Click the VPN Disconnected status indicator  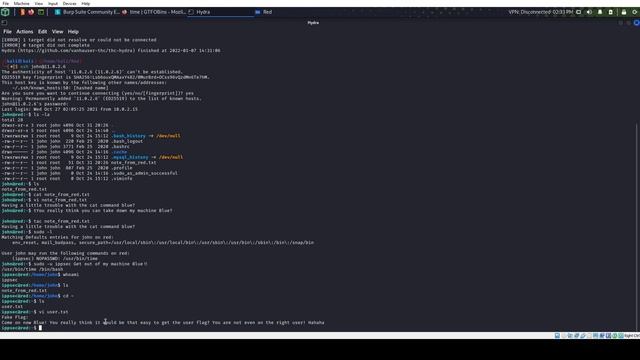pos(529,12)
